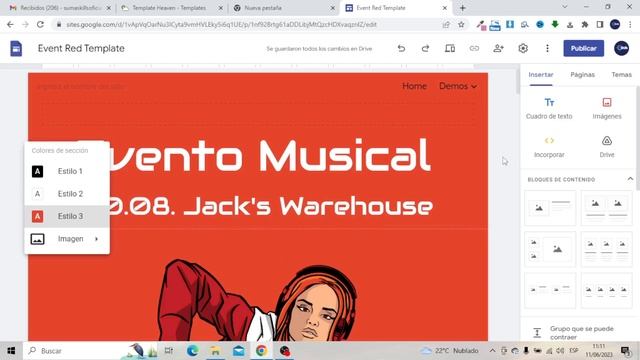
Task: Open a new browser tab
Action: point(462,8)
